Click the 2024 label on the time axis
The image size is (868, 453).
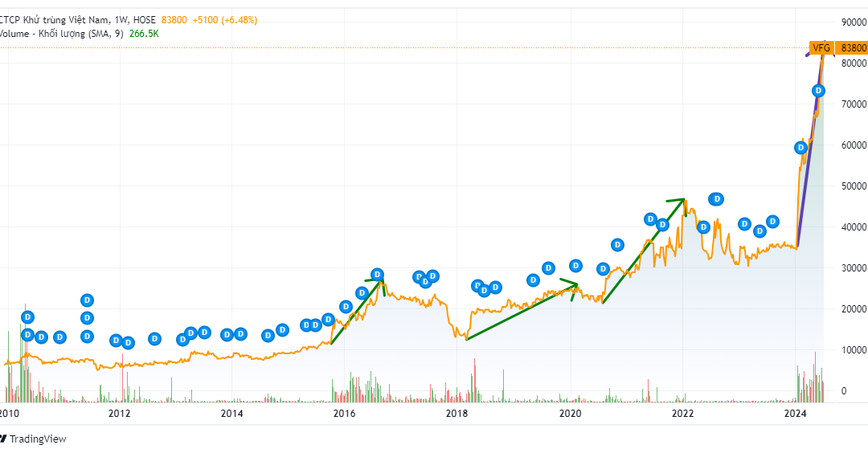796,413
